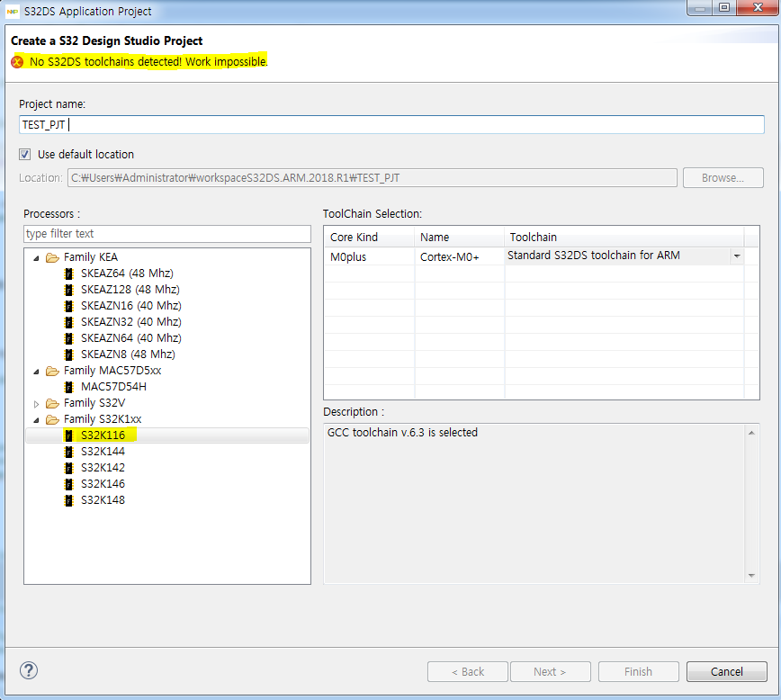
Task: Select the S32K148 processor
Action: pos(103,500)
